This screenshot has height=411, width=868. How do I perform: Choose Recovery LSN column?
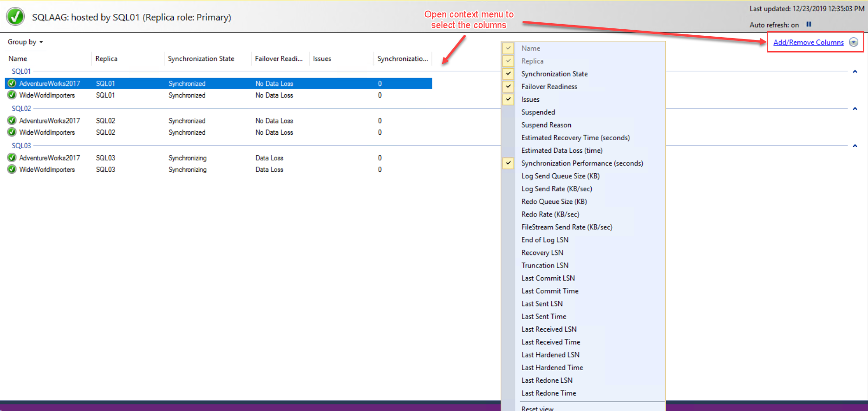[x=542, y=253]
